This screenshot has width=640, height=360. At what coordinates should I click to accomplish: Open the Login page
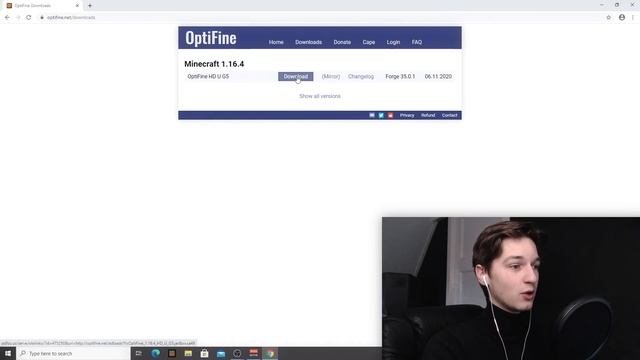point(393,42)
